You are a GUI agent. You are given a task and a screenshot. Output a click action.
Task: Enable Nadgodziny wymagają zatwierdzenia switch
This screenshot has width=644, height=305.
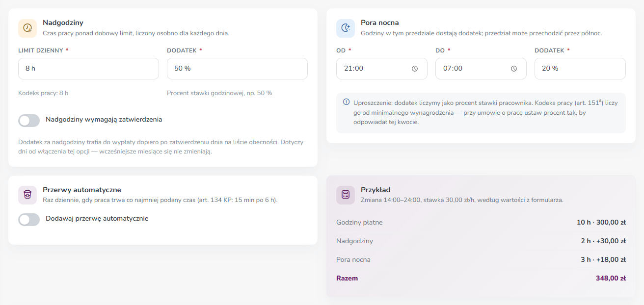[29, 121]
